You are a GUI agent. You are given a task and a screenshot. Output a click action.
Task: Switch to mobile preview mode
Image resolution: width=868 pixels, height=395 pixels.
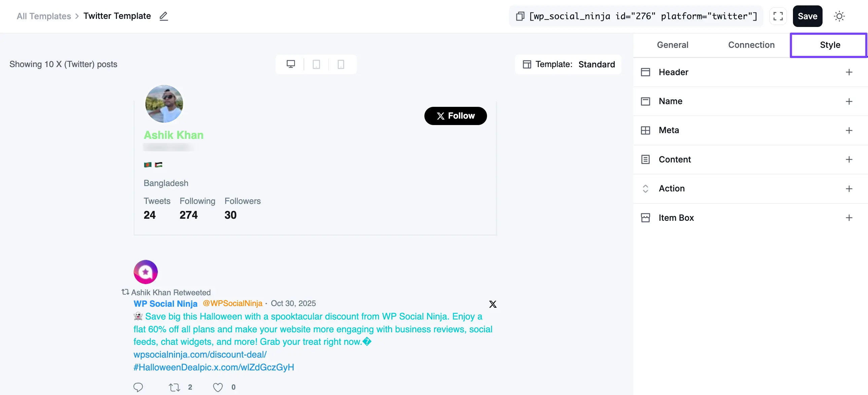(341, 64)
